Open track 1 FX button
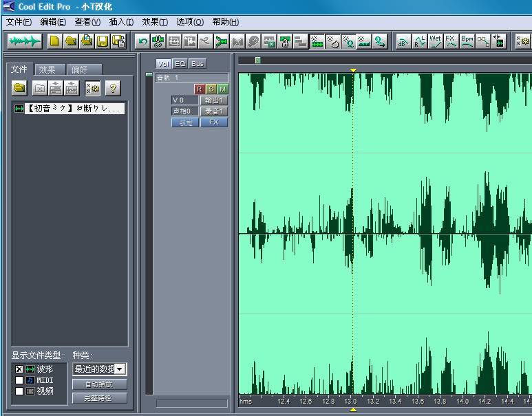 click(x=214, y=122)
